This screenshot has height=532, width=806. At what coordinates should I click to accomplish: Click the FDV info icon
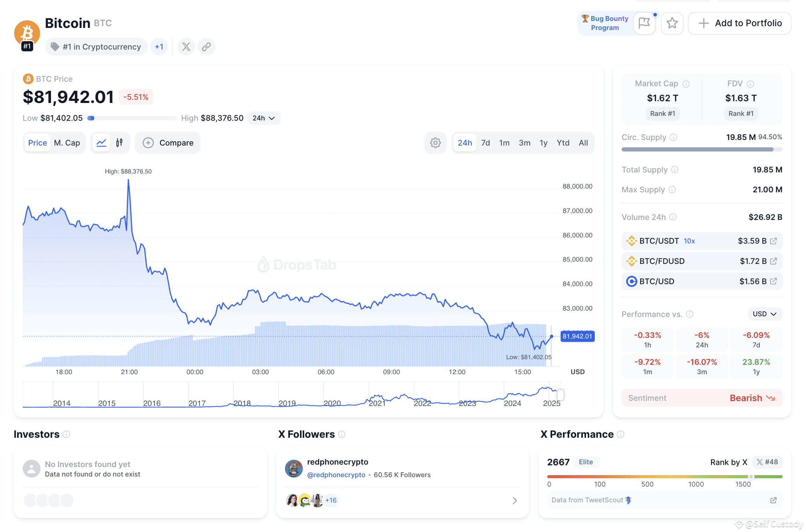tap(750, 84)
